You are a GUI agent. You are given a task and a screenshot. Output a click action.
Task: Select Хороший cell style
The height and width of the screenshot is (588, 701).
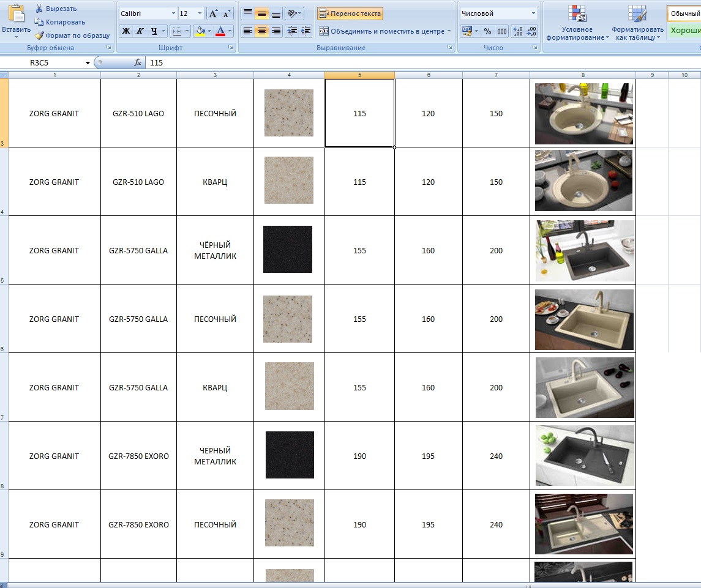[x=684, y=31]
